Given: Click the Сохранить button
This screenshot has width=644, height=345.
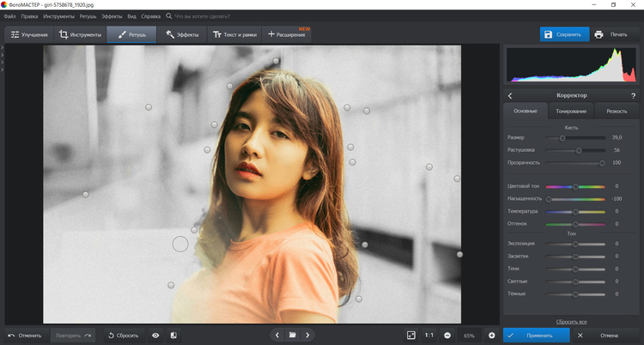Looking at the screenshot, I should coord(563,34).
